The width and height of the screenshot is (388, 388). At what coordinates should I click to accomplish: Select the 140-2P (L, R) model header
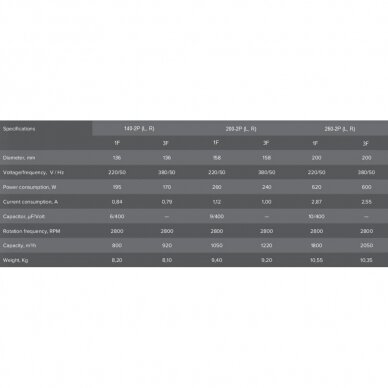coord(139,129)
